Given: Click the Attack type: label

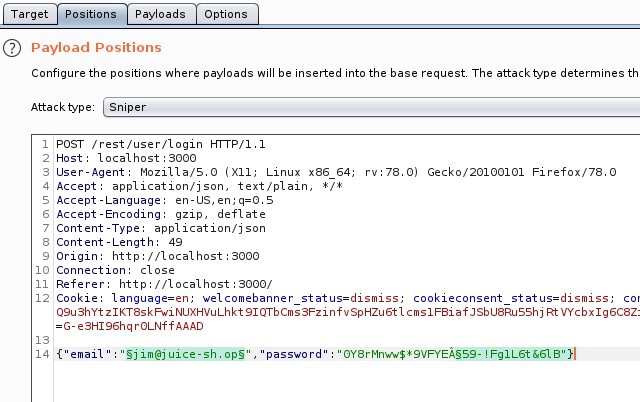Looking at the screenshot, I should 62,107.
